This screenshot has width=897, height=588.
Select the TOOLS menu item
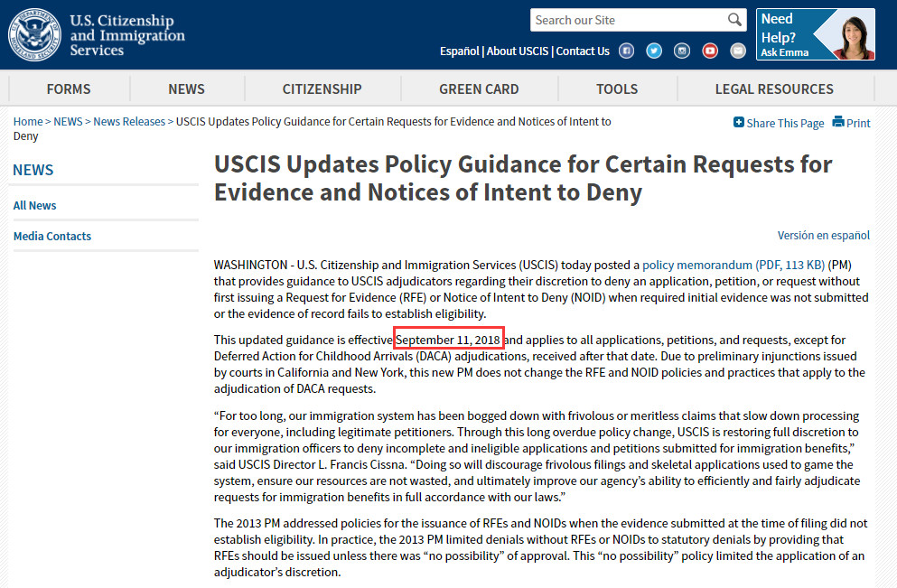(617, 89)
